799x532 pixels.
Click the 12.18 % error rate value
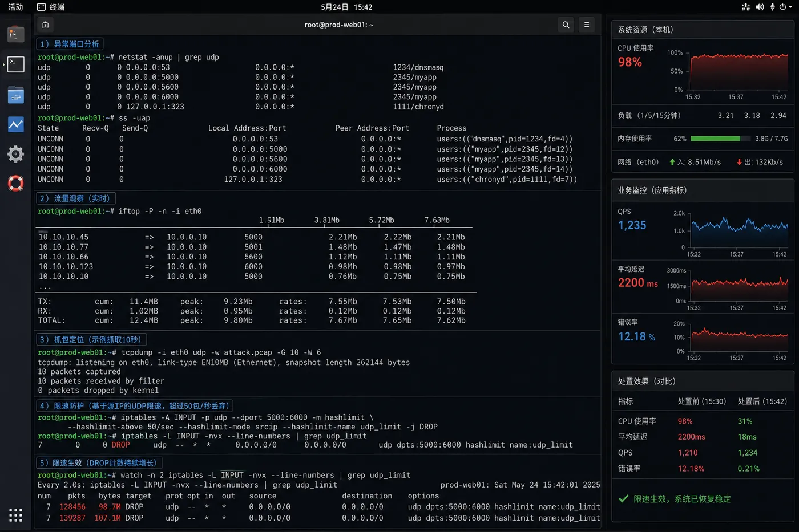[x=637, y=336]
